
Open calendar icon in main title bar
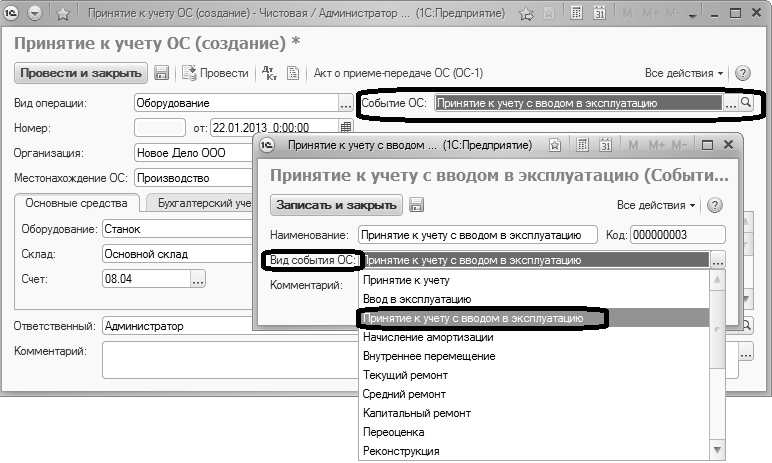599,13
